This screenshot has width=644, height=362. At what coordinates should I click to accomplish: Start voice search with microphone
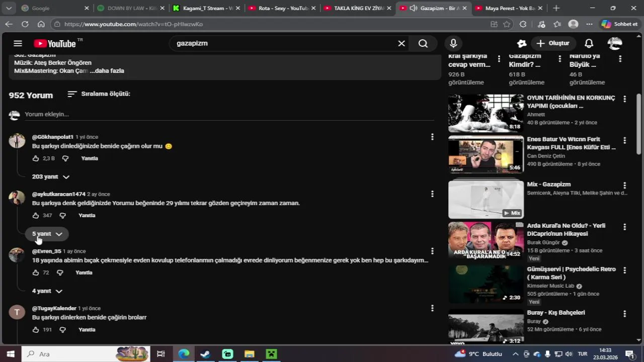[453, 44]
